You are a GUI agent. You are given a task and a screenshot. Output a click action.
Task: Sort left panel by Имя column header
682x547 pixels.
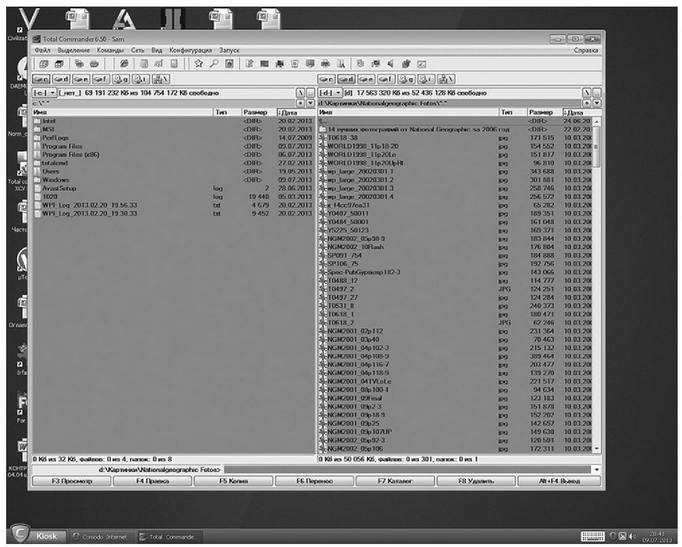click(x=122, y=112)
